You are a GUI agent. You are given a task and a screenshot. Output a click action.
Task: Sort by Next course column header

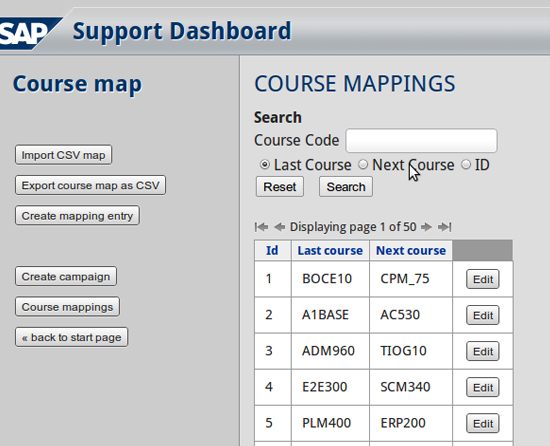411,250
